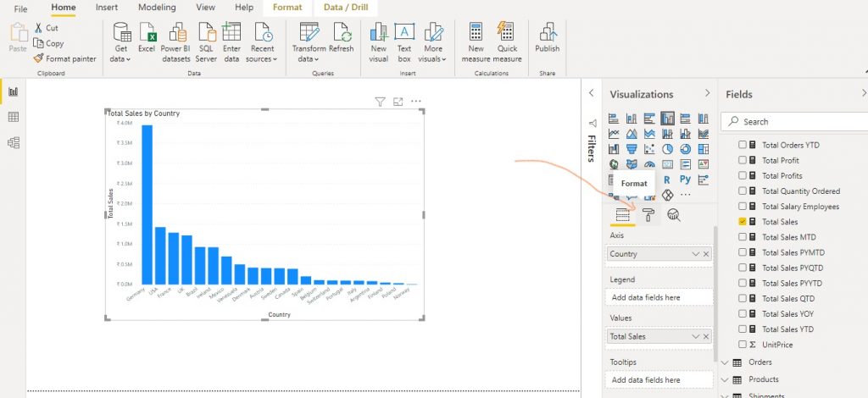Choose the pie chart visual
The image size is (868, 398).
[668, 149]
